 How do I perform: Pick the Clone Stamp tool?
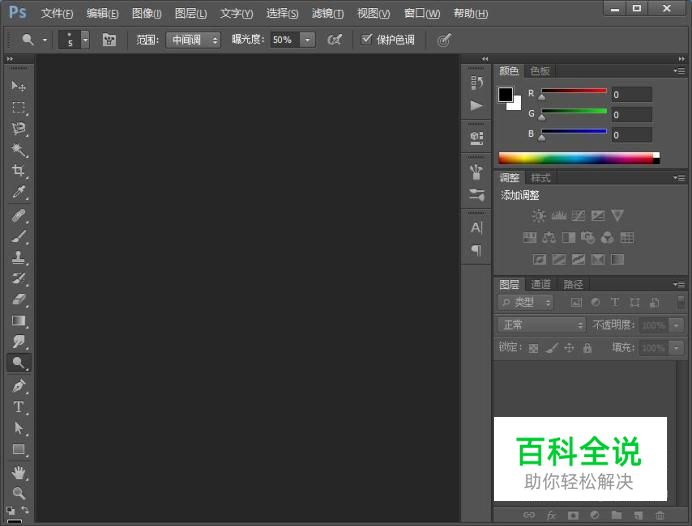(x=19, y=257)
